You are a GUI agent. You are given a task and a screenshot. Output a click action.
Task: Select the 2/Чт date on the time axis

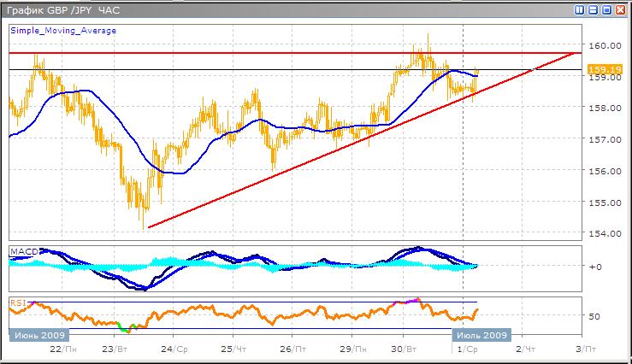click(526, 349)
